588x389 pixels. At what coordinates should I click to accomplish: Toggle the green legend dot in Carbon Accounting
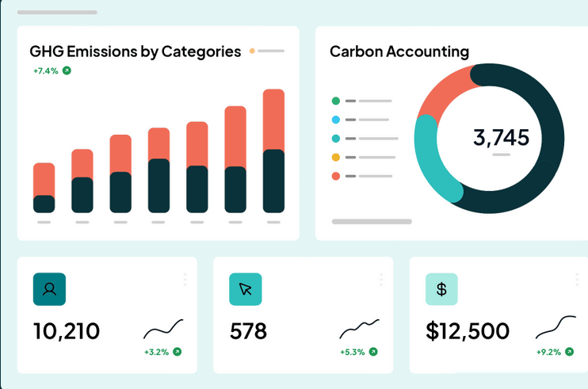point(336,101)
